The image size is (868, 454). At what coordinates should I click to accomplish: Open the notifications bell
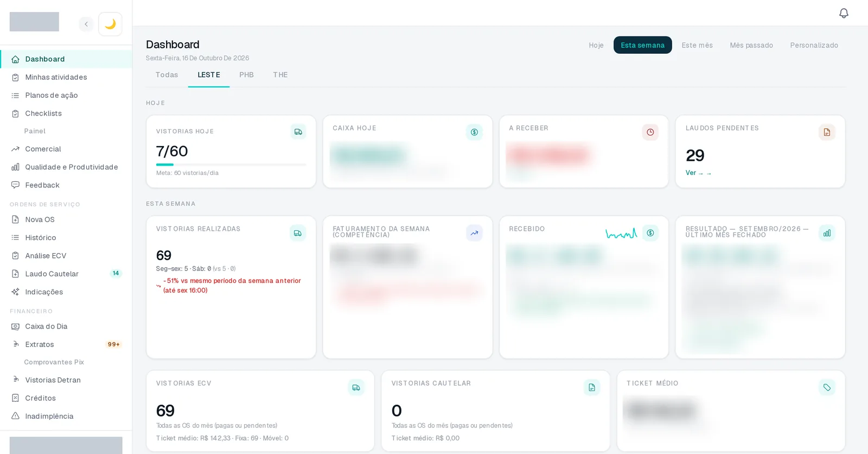click(x=844, y=13)
